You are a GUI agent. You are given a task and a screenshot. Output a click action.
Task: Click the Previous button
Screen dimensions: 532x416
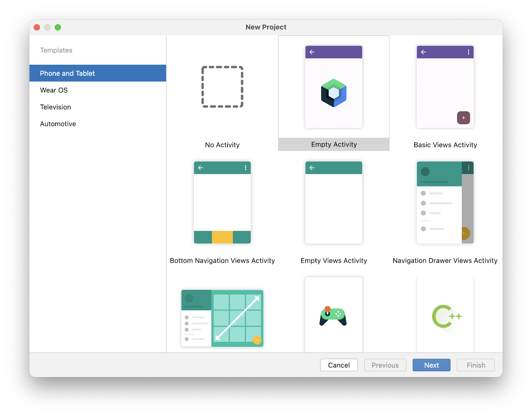click(x=385, y=365)
